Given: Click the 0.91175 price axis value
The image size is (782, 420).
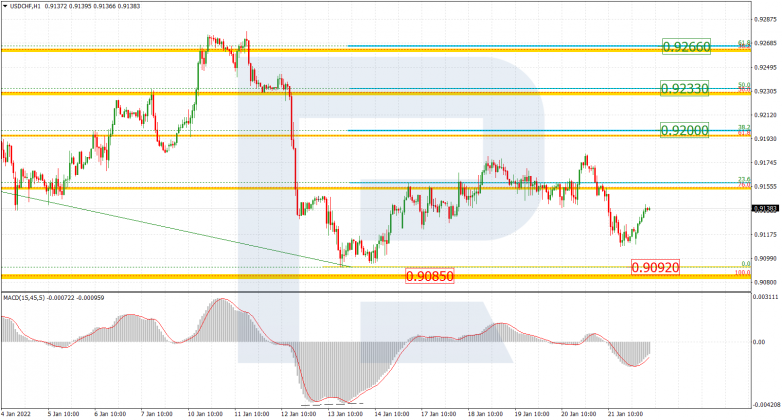Looking at the screenshot, I should tap(765, 234).
